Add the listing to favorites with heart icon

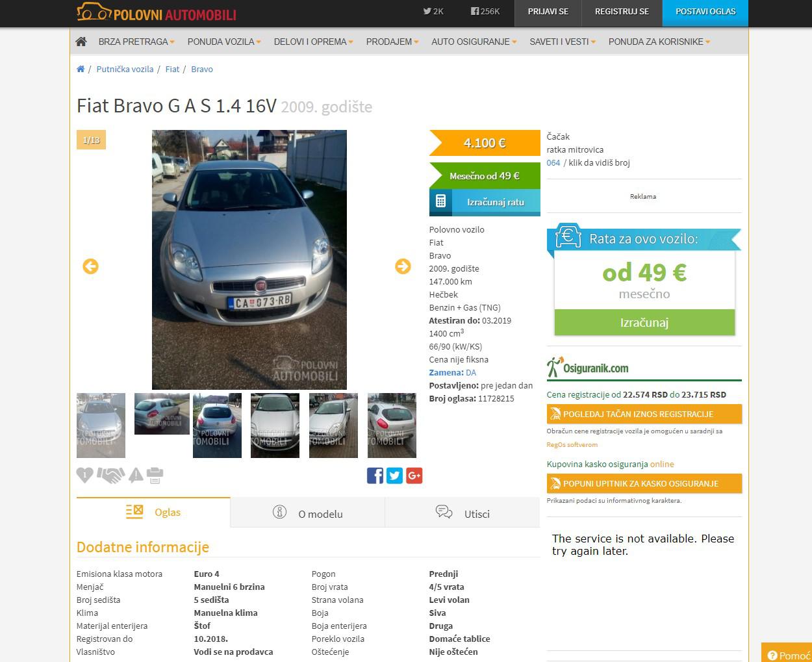coord(84,475)
